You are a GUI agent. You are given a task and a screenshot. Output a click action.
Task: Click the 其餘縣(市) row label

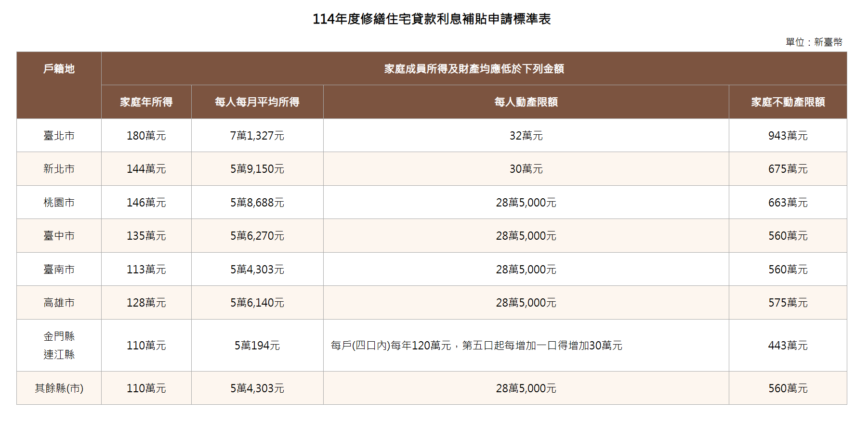coord(59,388)
